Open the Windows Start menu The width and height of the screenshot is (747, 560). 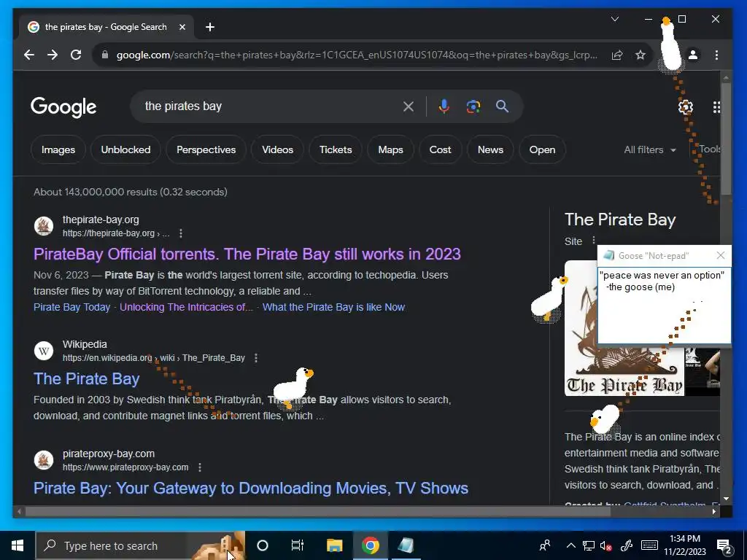(18, 545)
